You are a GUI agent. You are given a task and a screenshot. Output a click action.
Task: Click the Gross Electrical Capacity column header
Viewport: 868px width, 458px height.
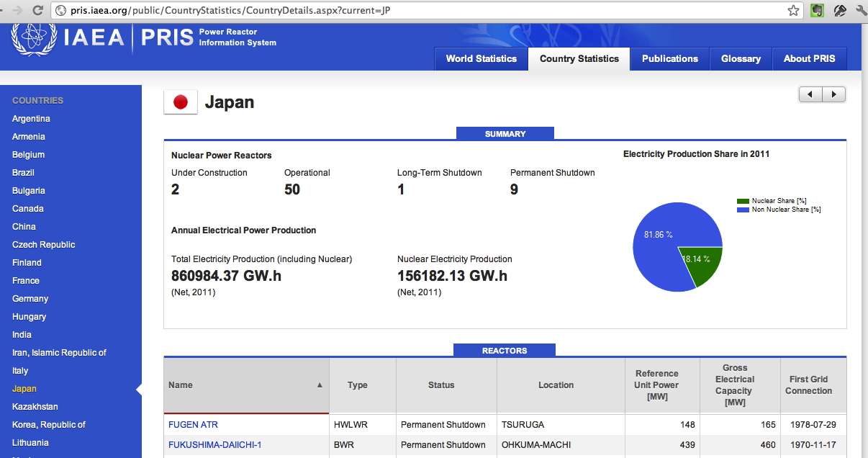[740, 385]
